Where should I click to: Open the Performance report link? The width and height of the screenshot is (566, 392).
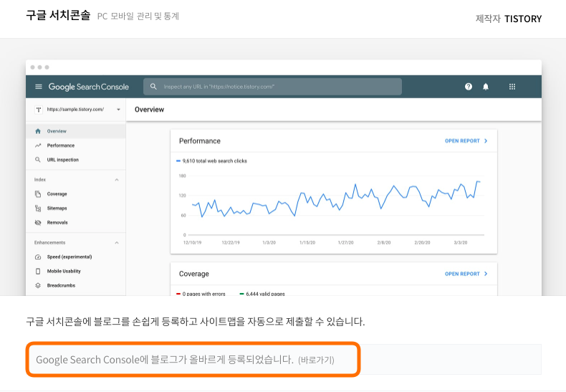tap(462, 140)
